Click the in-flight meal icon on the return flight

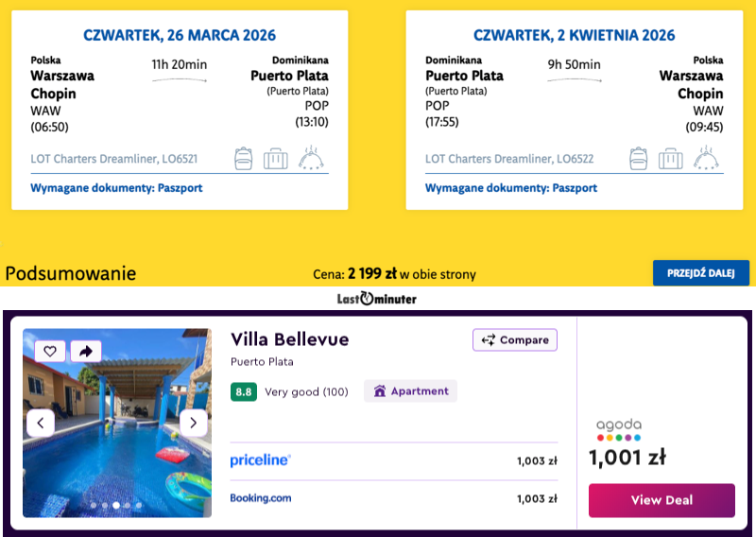706,158
